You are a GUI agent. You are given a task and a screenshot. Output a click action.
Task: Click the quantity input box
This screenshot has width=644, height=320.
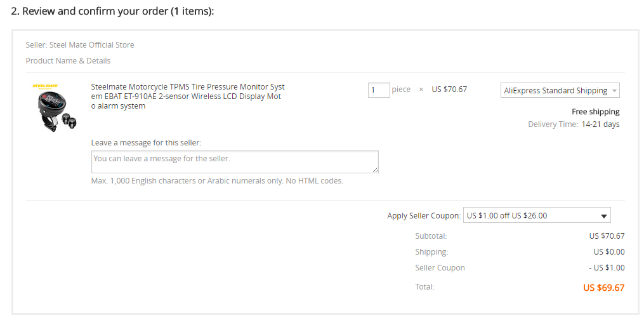[379, 90]
